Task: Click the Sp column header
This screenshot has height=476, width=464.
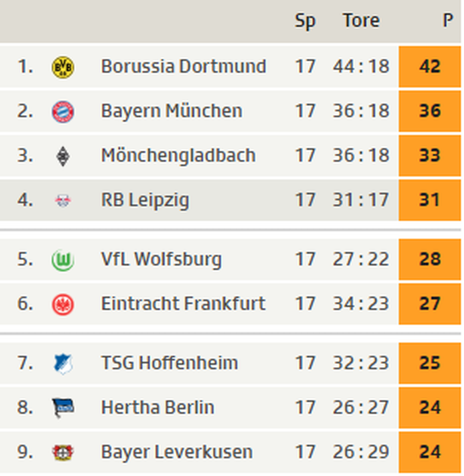Action: click(305, 21)
